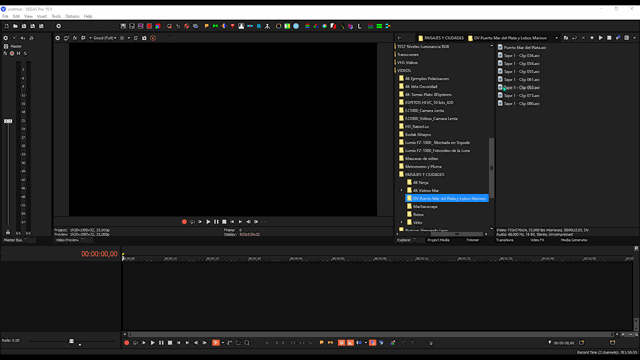Select Tape 1 - Clip 080.avi file
640x360 pixels.
click(519, 104)
